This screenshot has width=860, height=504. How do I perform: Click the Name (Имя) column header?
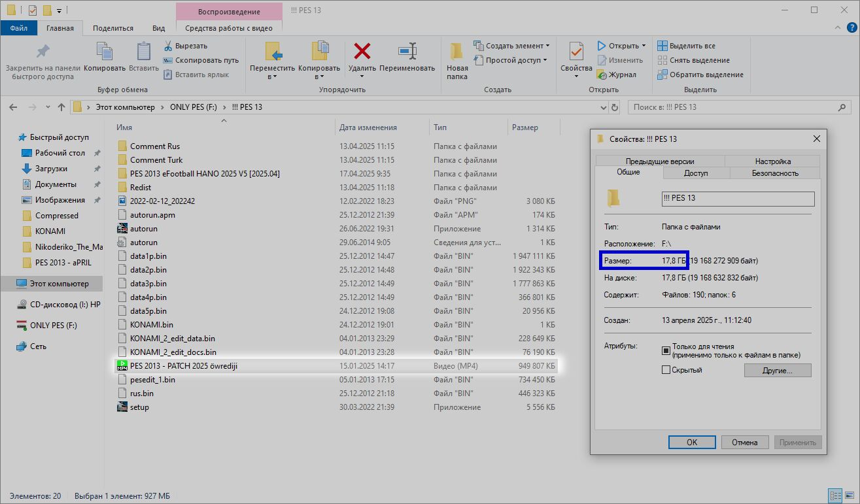pyautogui.click(x=224, y=127)
